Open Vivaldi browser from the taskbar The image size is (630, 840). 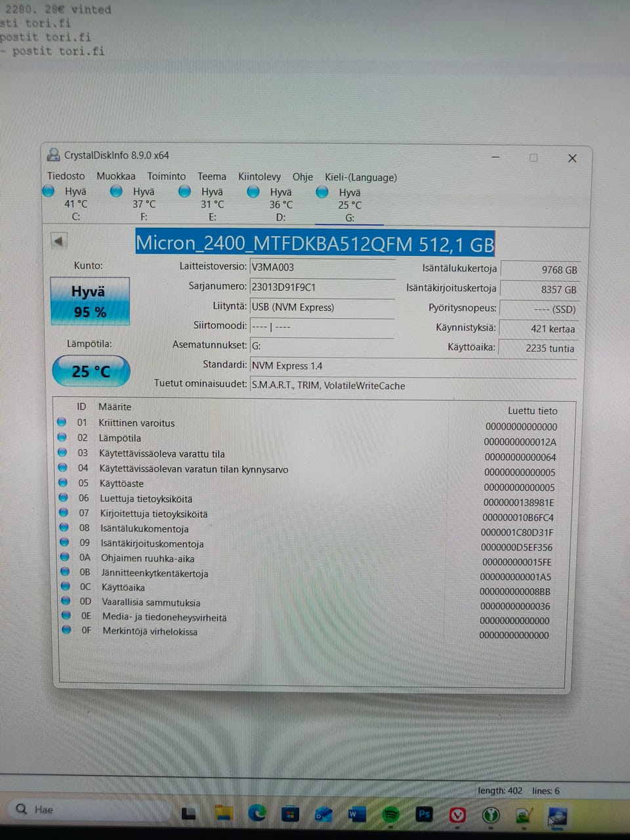coord(457,815)
